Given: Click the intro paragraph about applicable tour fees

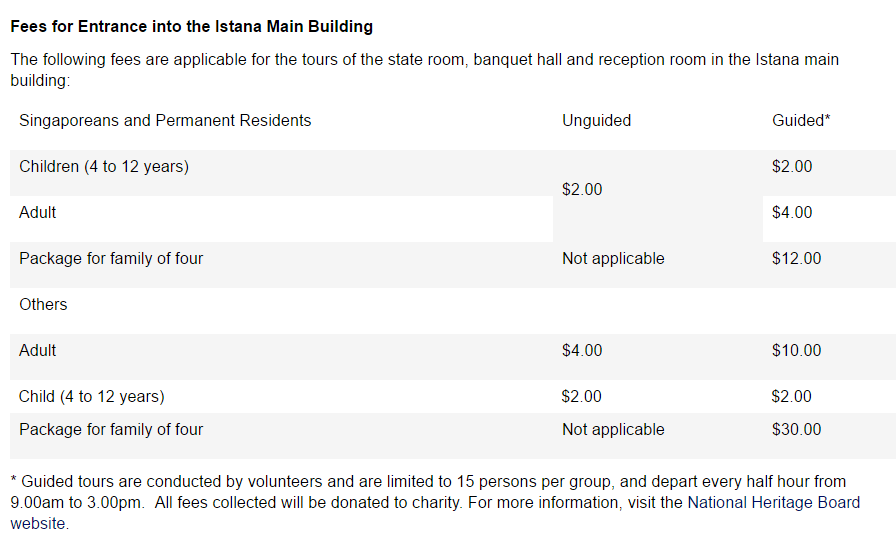Looking at the screenshot, I should (x=424, y=69).
